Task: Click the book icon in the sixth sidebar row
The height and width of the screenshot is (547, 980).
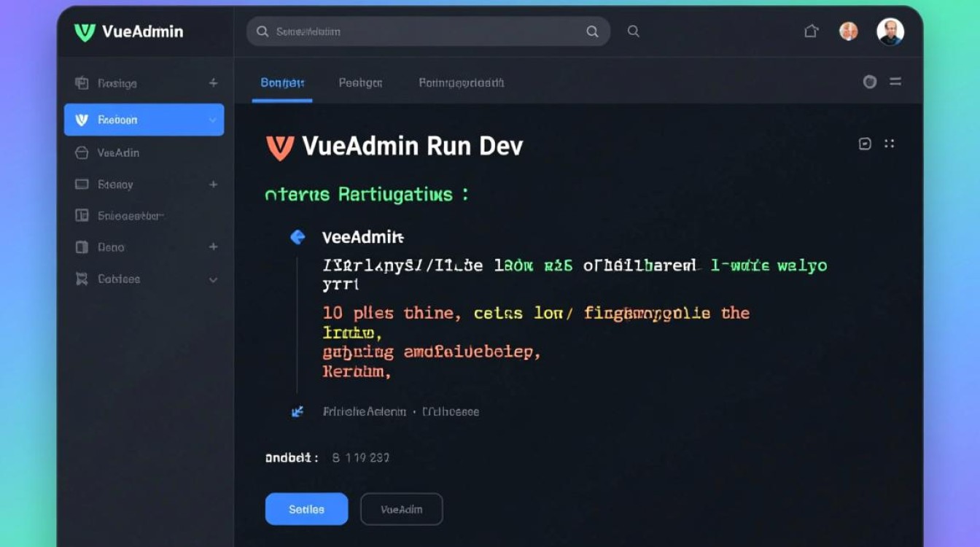Action: 82,247
